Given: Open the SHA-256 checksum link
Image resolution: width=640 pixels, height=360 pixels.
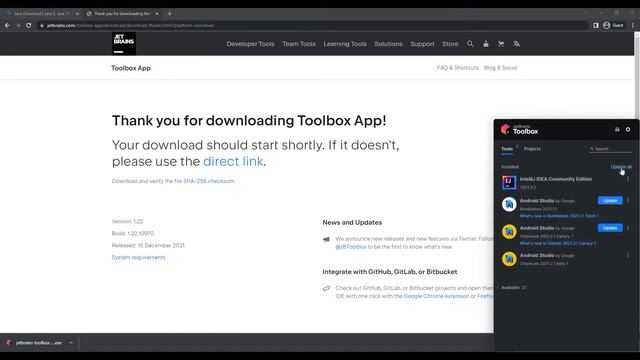Looking at the screenshot, I should pyautogui.click(x=209, y=181).
